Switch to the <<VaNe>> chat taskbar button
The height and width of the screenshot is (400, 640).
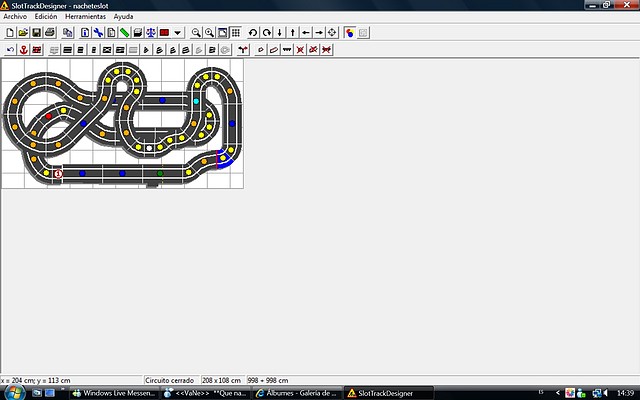[205, 393]
